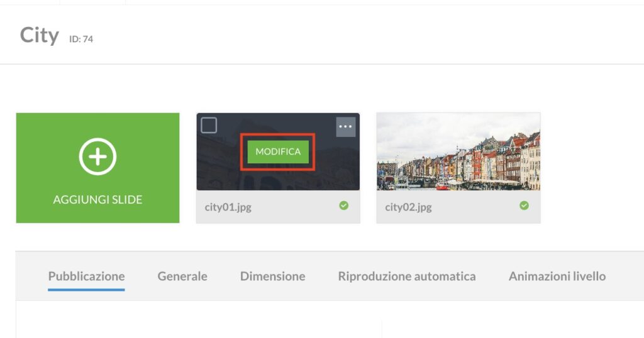Select the city02.jpg slide thumbnail
Screen dimensions: 644x338
pos(458,151)
